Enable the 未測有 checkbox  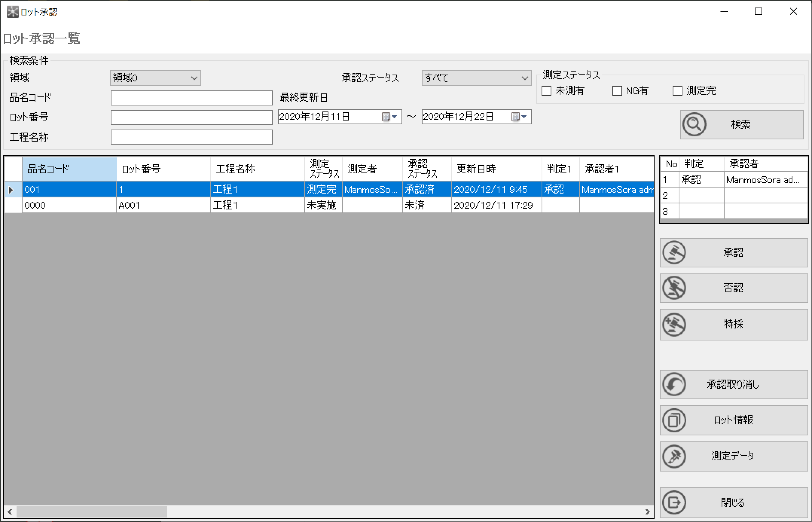tap(546, 91)
